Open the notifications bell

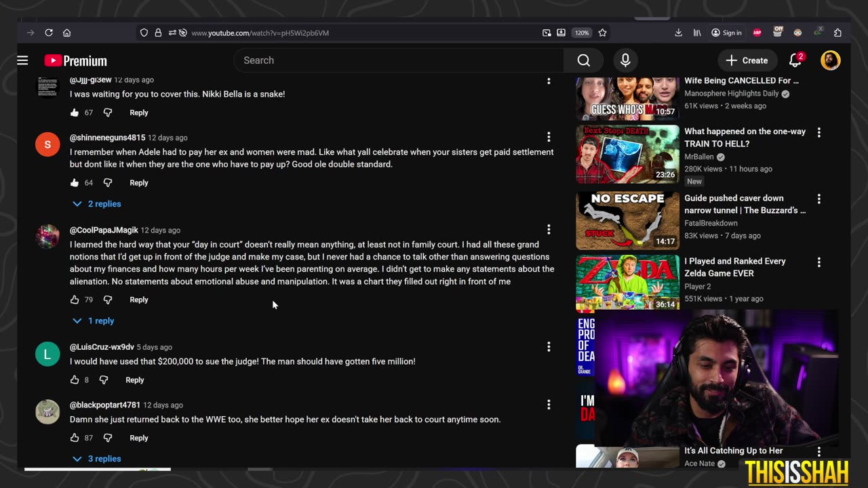[795, 60]
